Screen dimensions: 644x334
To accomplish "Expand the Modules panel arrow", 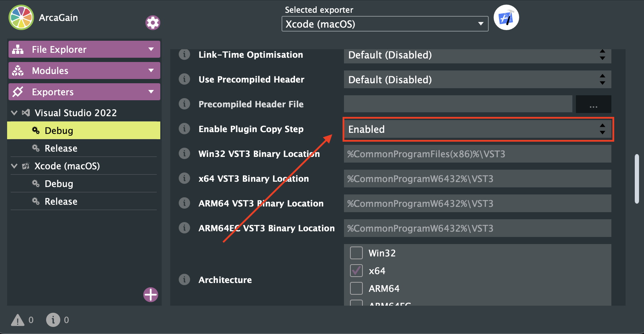I will tap(151, 70).
